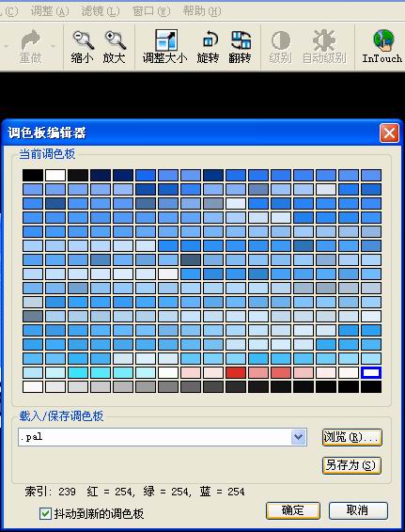Expand the .pal palette file dropdown
Screen dimensions: 405x532
(299, 437)
